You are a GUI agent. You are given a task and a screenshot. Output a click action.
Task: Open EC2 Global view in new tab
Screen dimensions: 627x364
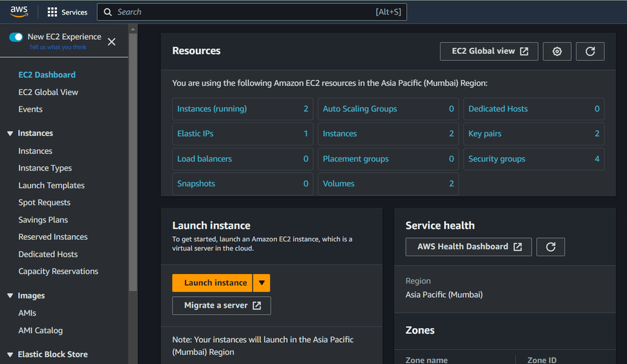pyautogui.click(x=489, y=51)
